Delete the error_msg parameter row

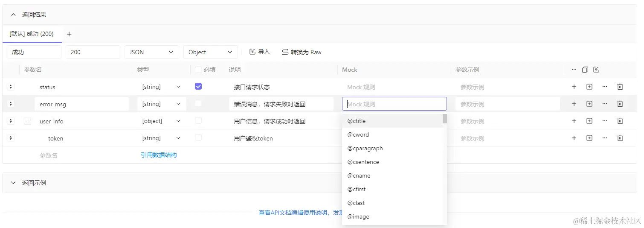point(620,104)
